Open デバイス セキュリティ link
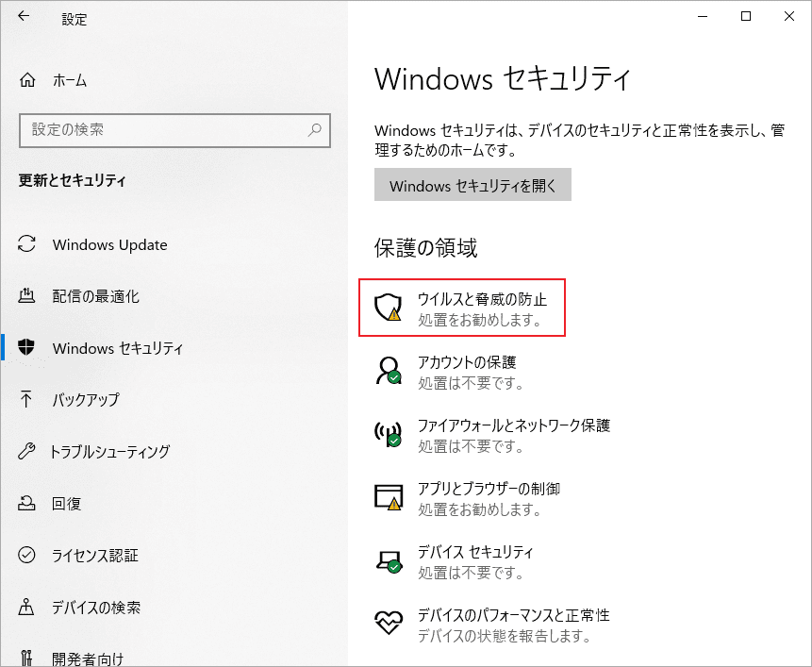Screen dimensions: 812x667 point(475,552)
